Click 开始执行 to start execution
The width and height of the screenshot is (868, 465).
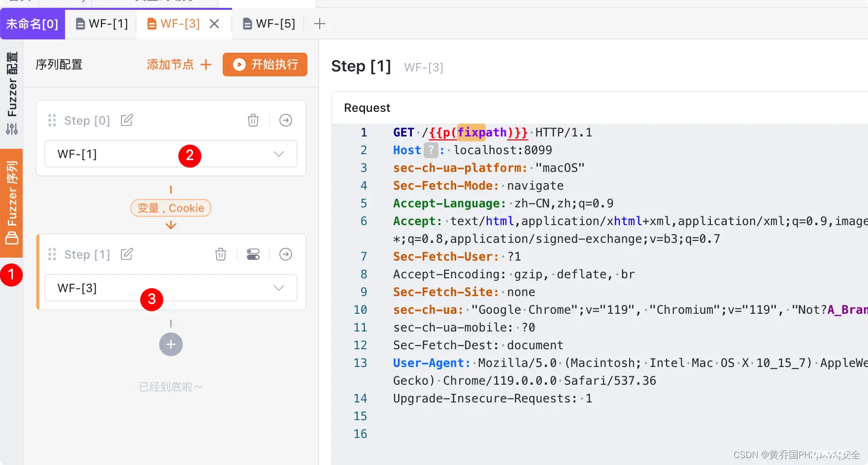coord(265,65)
